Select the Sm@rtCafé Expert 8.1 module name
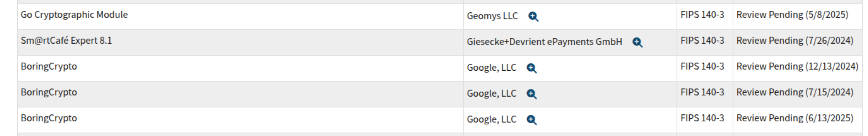The image size is (868, 136). 66,40
